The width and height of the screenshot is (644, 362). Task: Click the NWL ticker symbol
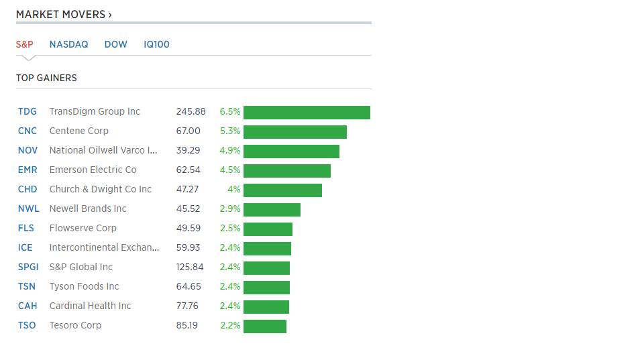28,208
